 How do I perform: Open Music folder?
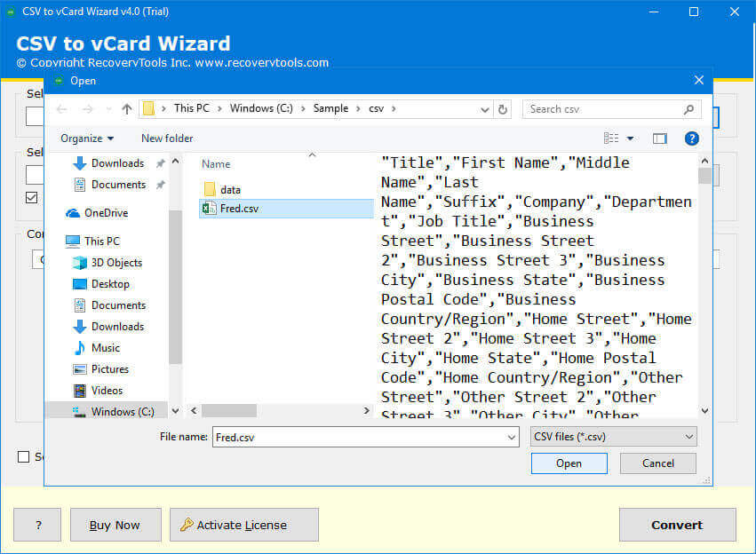pos(106,348)
